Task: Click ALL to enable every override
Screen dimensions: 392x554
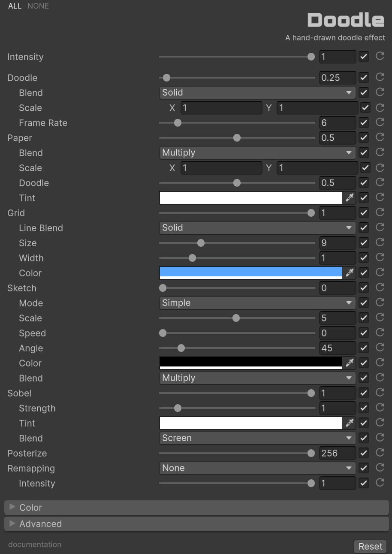Action: pyautogui.click(x=15, y=6)
